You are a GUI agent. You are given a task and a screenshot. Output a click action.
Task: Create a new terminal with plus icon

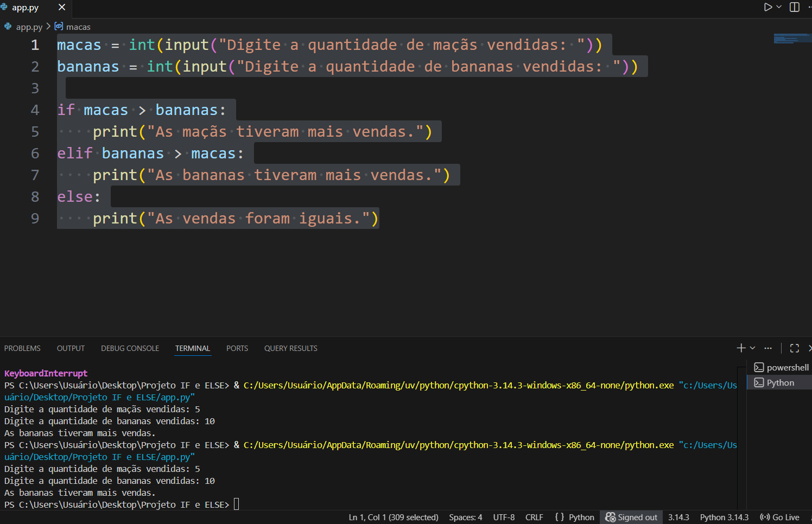pyautogui.click(x=741, y=348)
